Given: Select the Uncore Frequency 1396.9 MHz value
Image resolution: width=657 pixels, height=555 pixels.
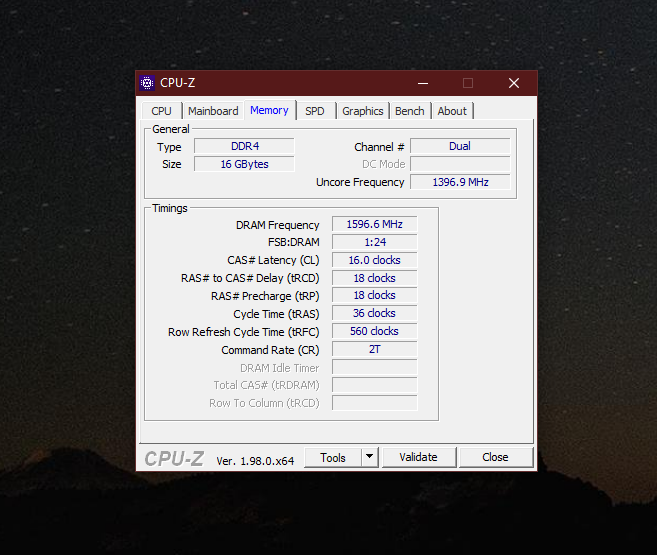Looking at the screenshot, I should click(460, 182).
